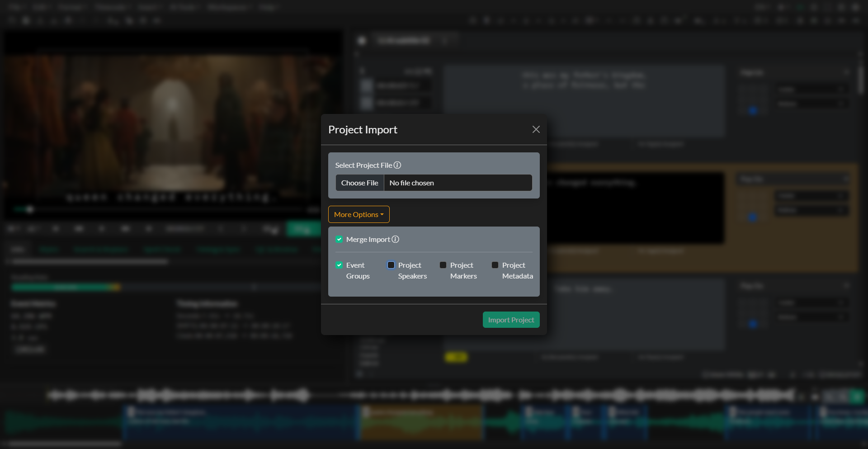The height and width of the screenshot is (449, 868).
Task: Enable the Project Speakers checkbox
Action: 391,265
